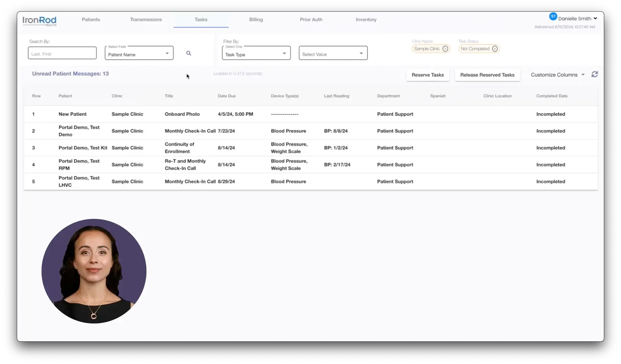621x364 pixels.
Task: Remove the Sample Clinic filter chip
Action: (445, 49)
